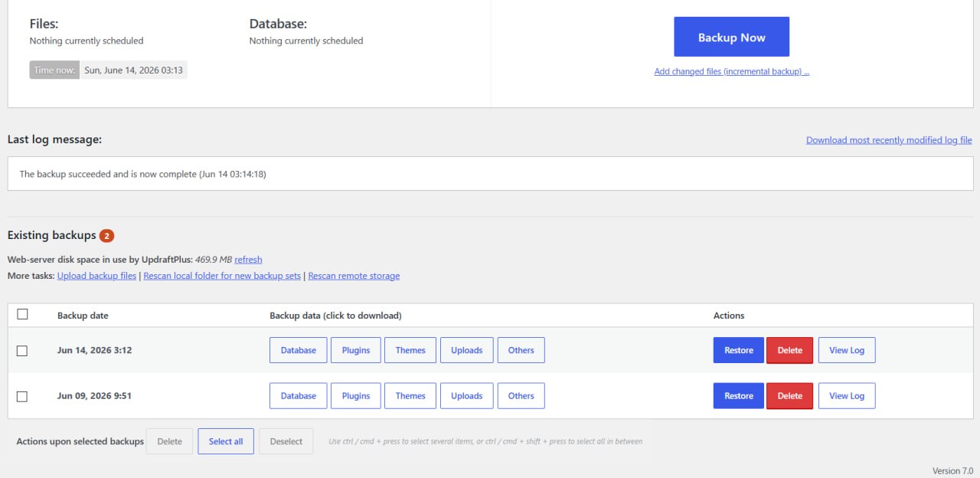Click the Backup data (click to download) header
This screenshot has height=478, width=980.
coord(335,316)
